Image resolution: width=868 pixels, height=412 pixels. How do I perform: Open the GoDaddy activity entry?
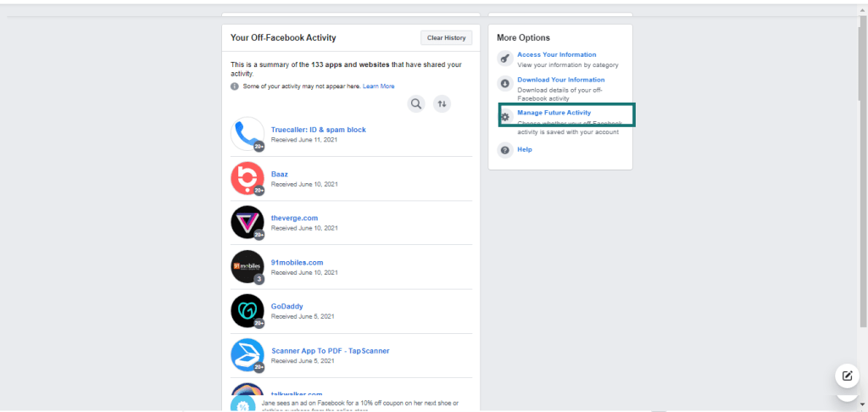pyautogui.click(x=287, y=306)
